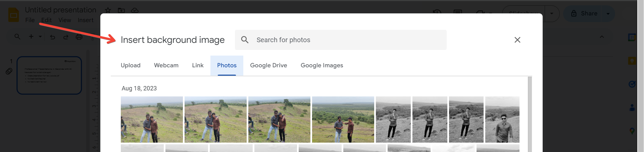Open the Google Images tab

click(322, 65)
